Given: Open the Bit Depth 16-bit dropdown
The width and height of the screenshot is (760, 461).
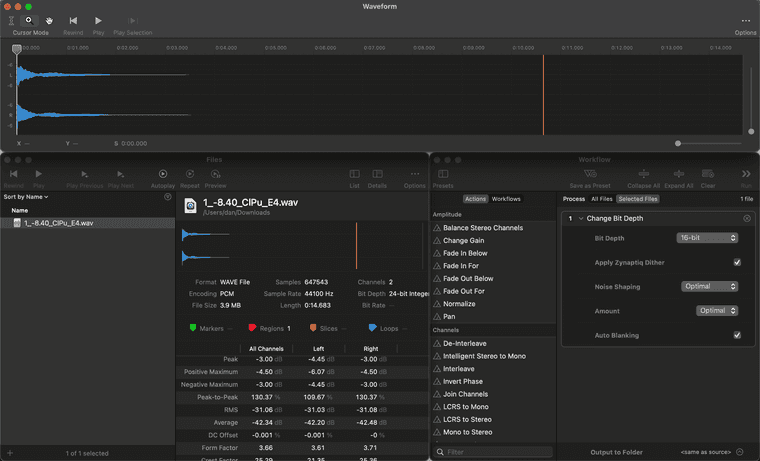Looking at the screenshot, I should point(707,238).
